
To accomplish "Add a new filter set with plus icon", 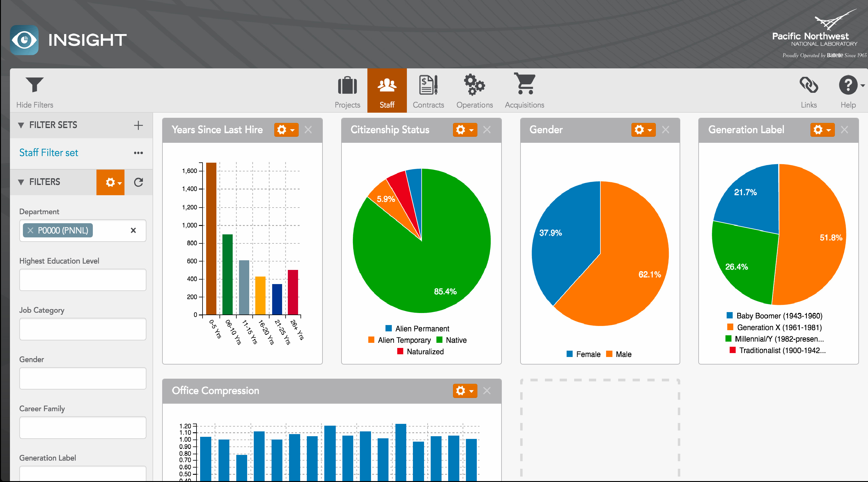I will coord(138,125).
